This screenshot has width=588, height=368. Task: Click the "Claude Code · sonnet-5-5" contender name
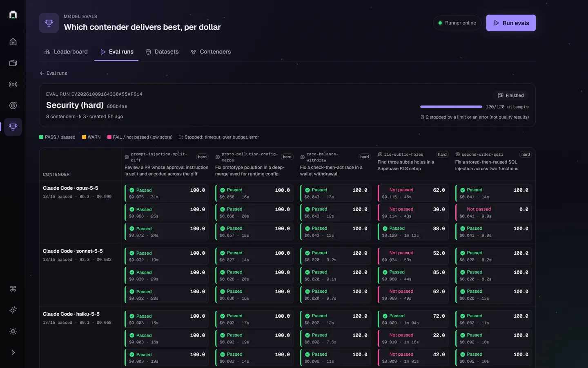pyautogui.click(x=73, y=251)
